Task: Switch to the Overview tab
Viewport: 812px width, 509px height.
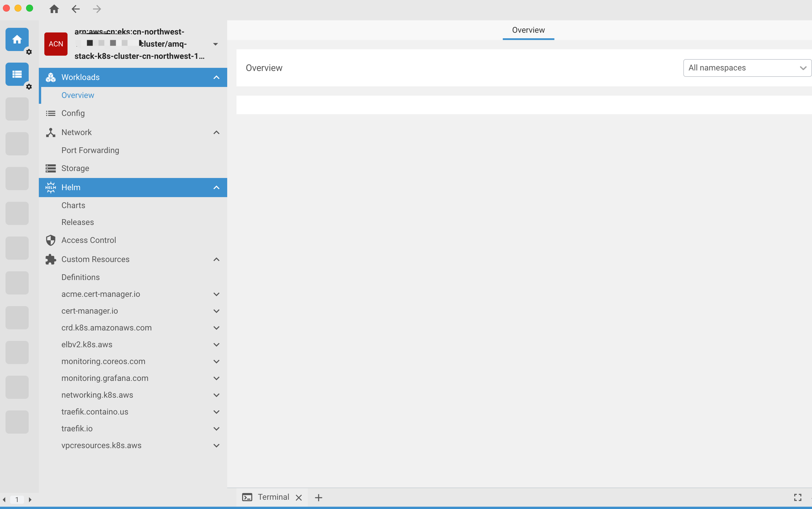Action: (x=528, y=30)
